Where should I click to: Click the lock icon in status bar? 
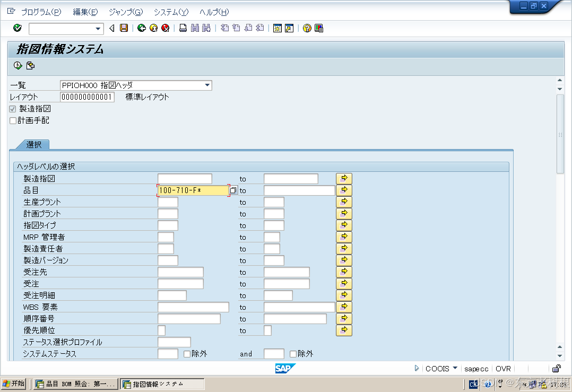(557, 368)
